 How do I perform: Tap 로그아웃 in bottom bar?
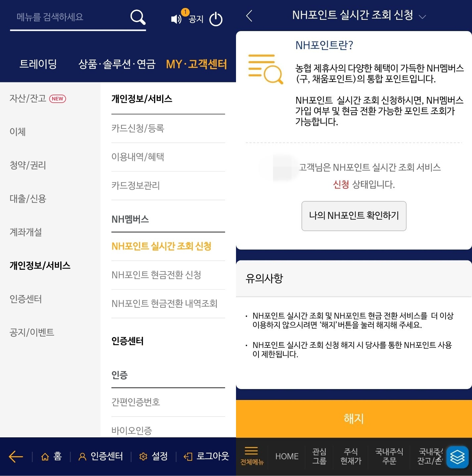[206, 456]
